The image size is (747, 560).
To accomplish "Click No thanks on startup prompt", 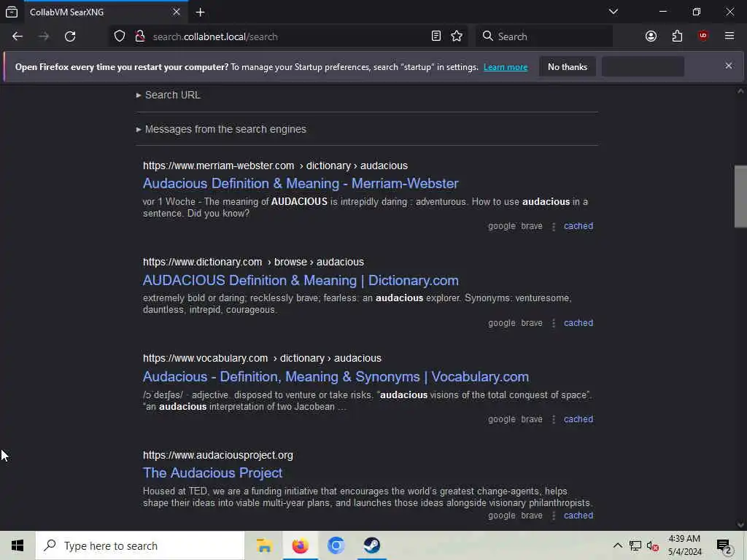I will 568,66.
